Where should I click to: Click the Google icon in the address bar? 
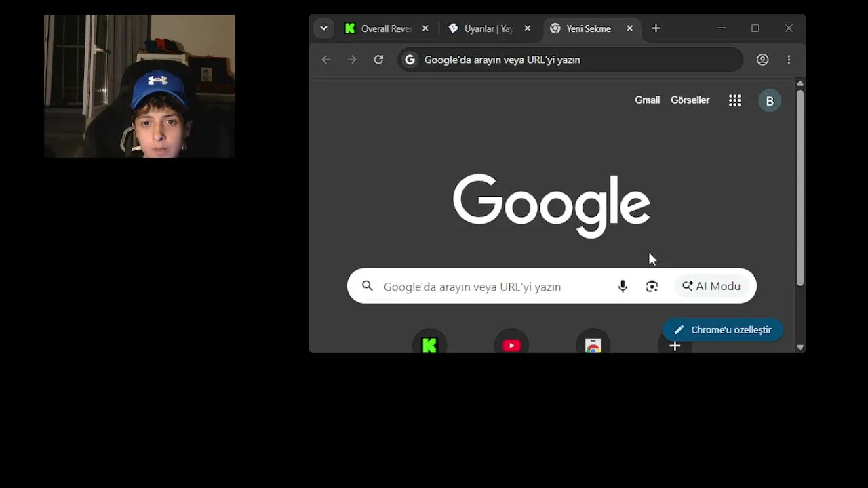(x=410, y=60)
